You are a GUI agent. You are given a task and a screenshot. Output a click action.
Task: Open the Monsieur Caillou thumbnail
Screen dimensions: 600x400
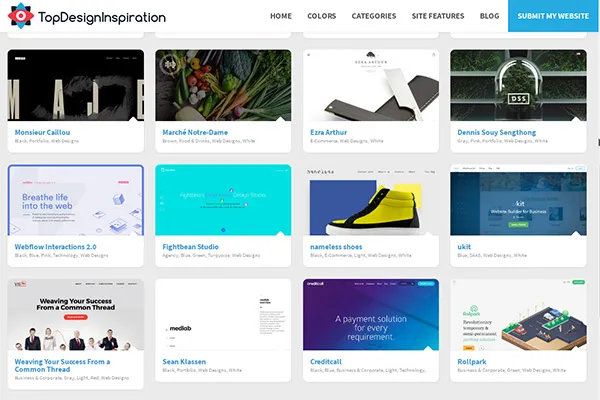point(76,85)
